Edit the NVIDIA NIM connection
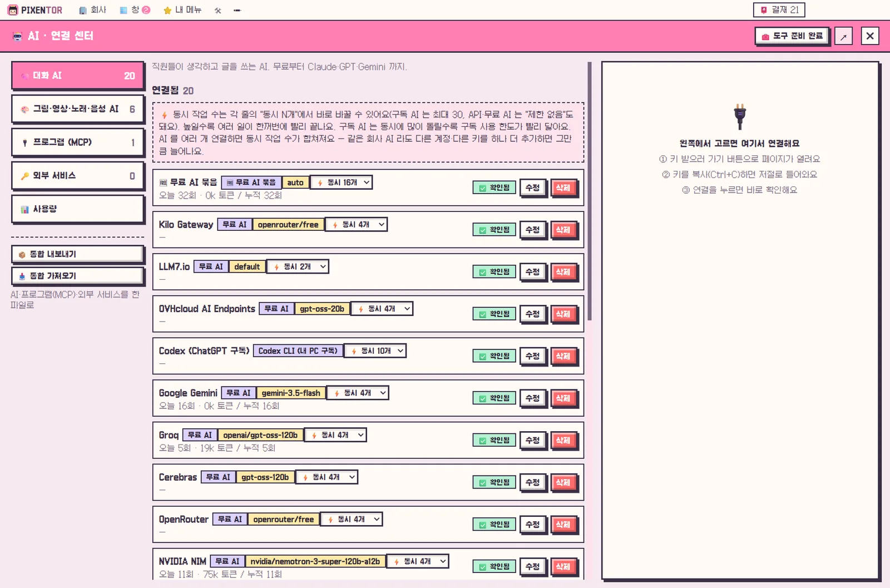The image size is (890, 588). 533,567
